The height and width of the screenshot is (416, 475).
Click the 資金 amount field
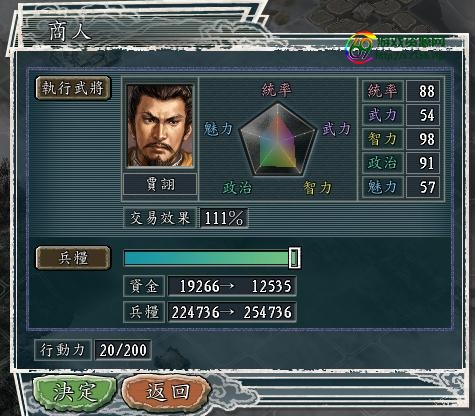(x=232, y=286)
